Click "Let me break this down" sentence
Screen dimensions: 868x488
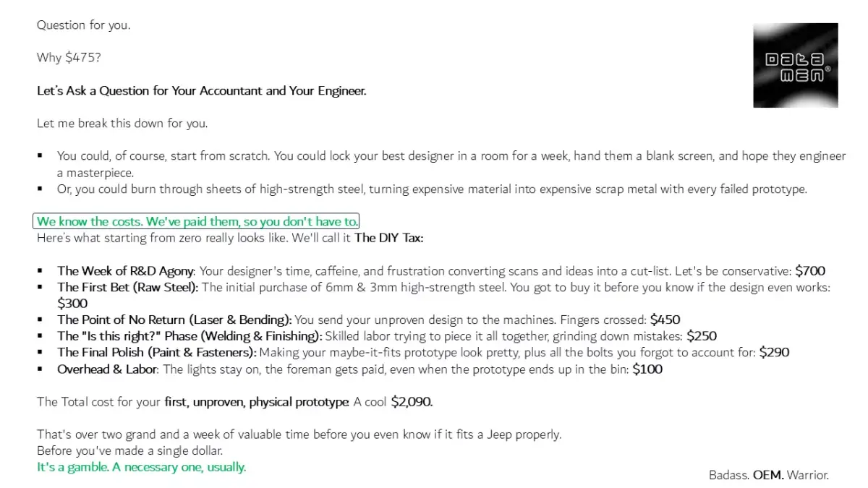122,123
